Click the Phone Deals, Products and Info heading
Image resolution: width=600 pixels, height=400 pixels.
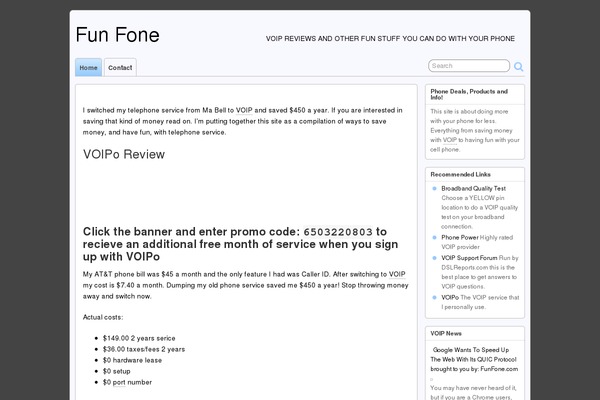469,94
